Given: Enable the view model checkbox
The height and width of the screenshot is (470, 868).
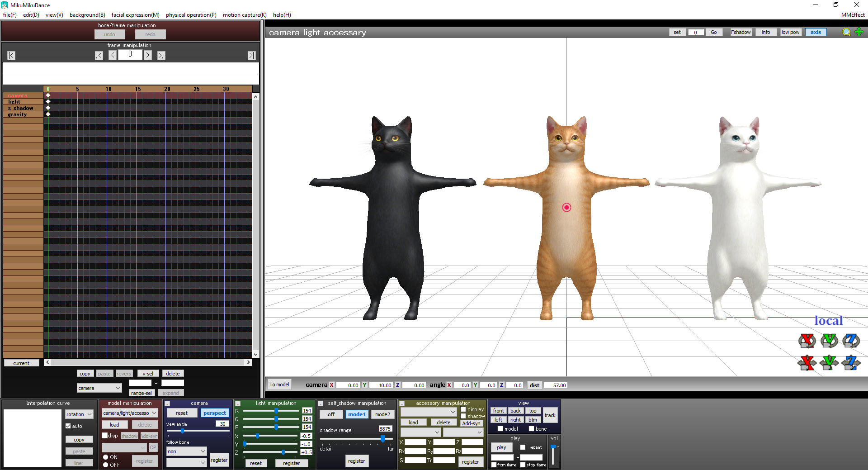Looking at the screenshot, I should 500,429.
